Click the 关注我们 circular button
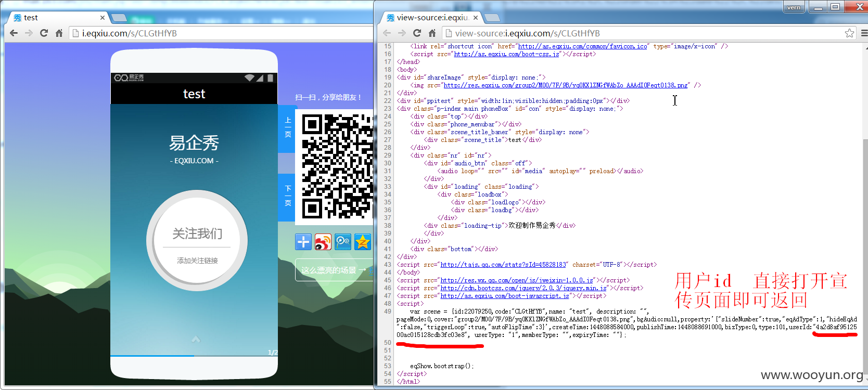The width and height of the screenshot is (868, 390). pos(197,241)
